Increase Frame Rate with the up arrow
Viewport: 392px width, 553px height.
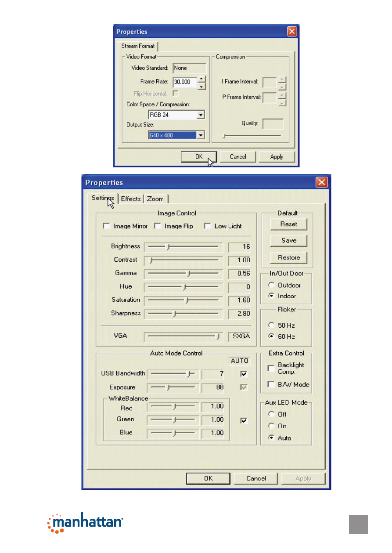coord(201,79)
